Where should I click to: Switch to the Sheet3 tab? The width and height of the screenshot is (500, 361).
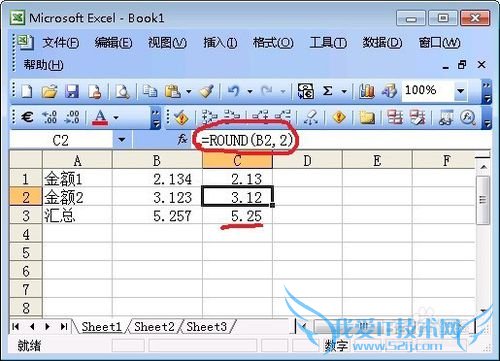[206, 327]
